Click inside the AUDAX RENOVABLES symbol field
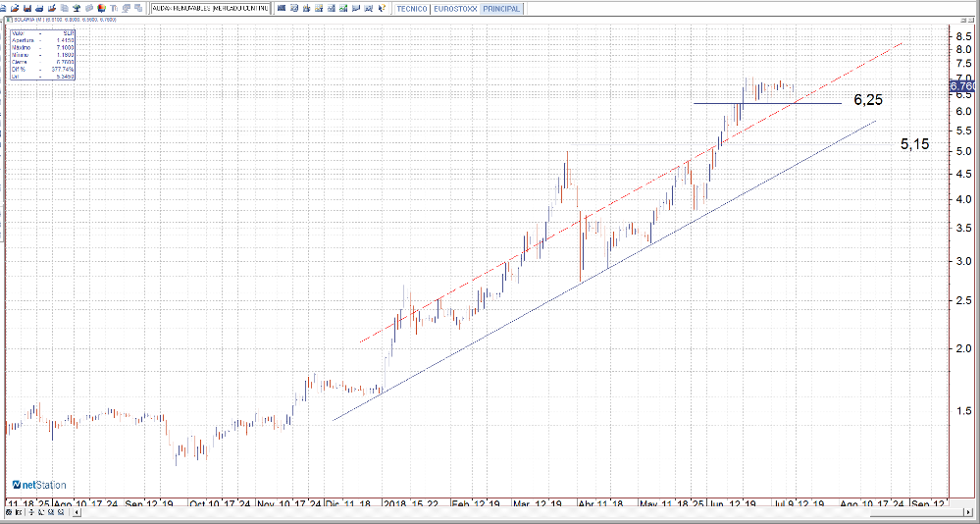Viewport: 980px width, 524px height. point(210,8)
